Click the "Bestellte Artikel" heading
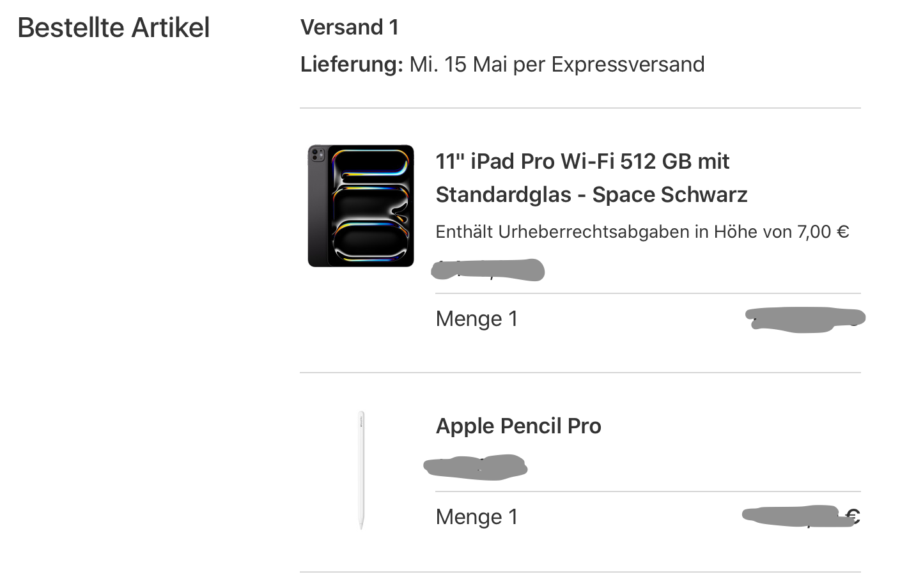900x588 pixels. coord(114,27)
